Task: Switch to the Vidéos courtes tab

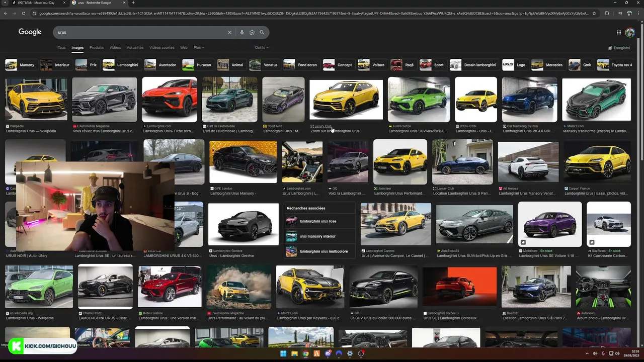Action: (x=162, y=47)
